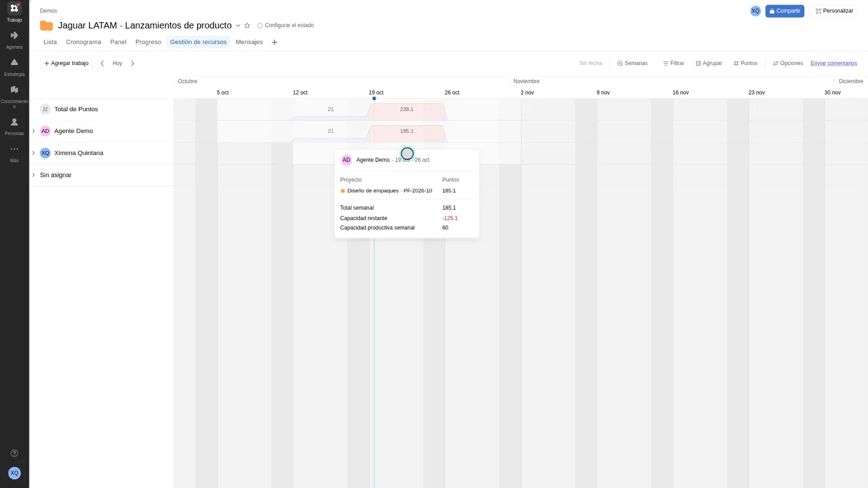Open the Trabajo section in sidebar

[x=14, y=12]
